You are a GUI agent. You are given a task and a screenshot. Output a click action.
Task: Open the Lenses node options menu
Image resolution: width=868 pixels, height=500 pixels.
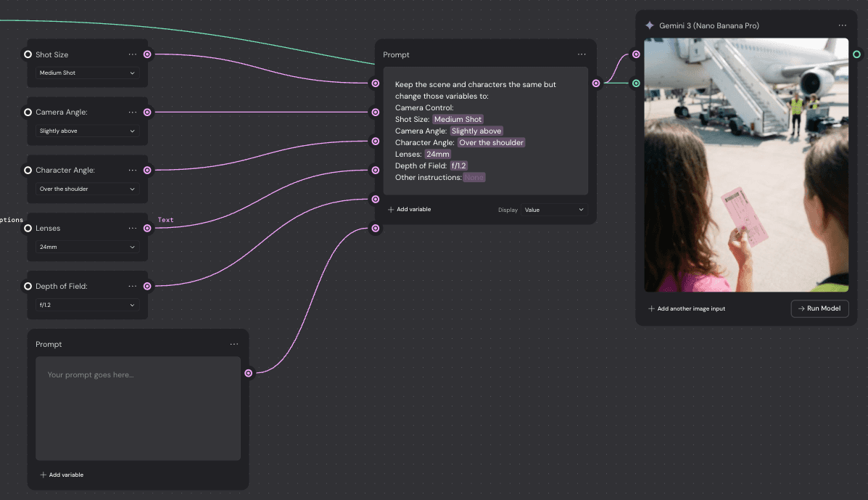point(132,228)
